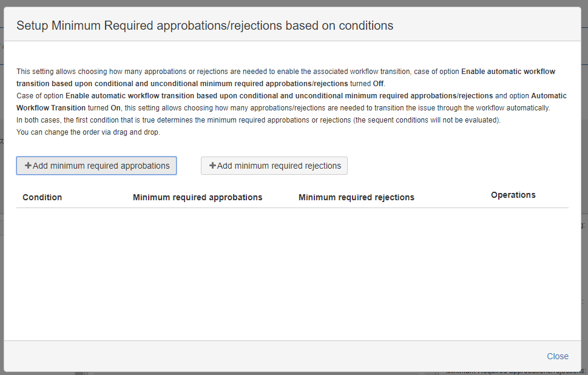Image resolution: width=588 pixels, height=375 pixels.
Task: Select the Operations column header
Action: pyautogui.click(x=513, y=195)
